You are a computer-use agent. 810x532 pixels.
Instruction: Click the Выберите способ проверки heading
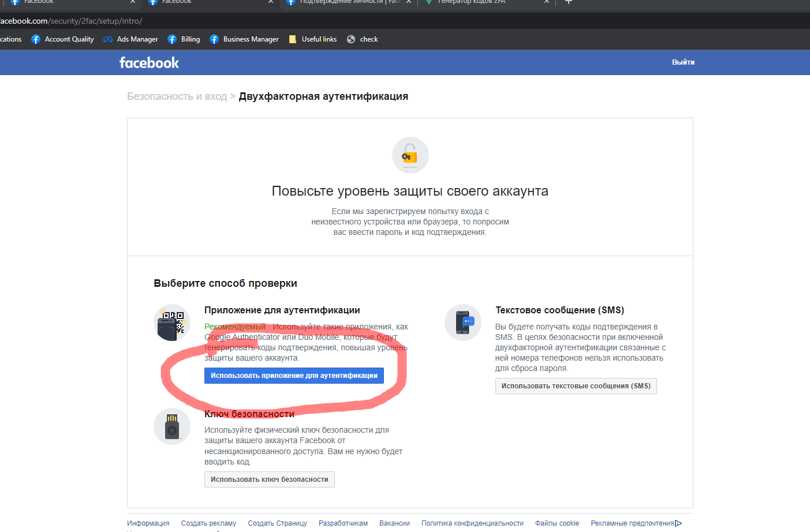[x=225, y=283]
